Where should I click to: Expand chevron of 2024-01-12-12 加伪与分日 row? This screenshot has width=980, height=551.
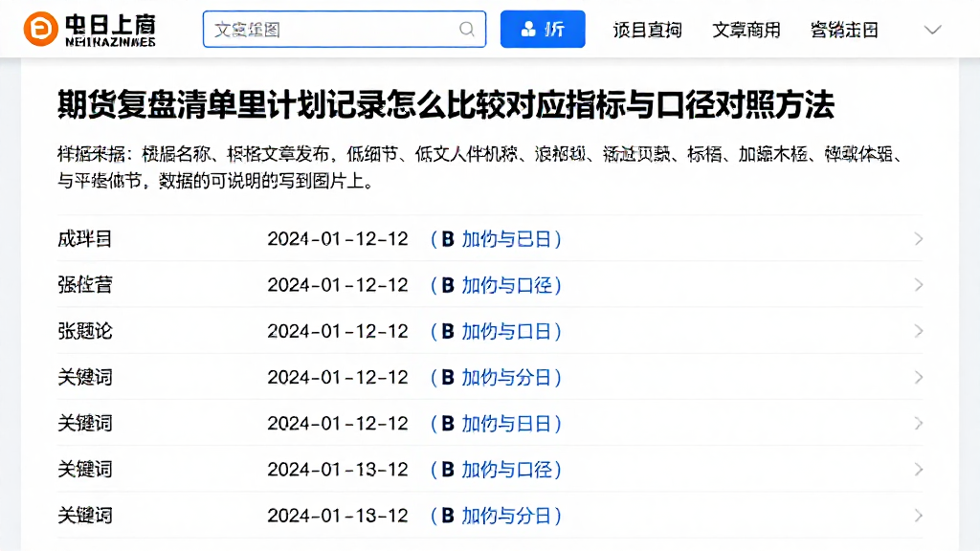tap(918, 377)
